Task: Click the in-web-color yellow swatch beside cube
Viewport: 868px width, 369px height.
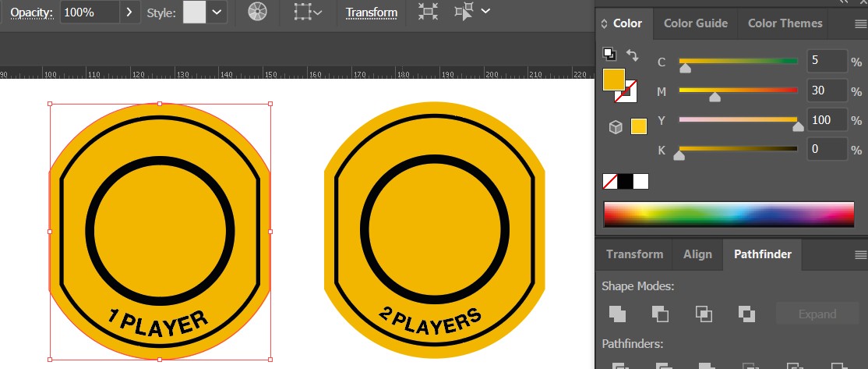Action: (639, 127)
